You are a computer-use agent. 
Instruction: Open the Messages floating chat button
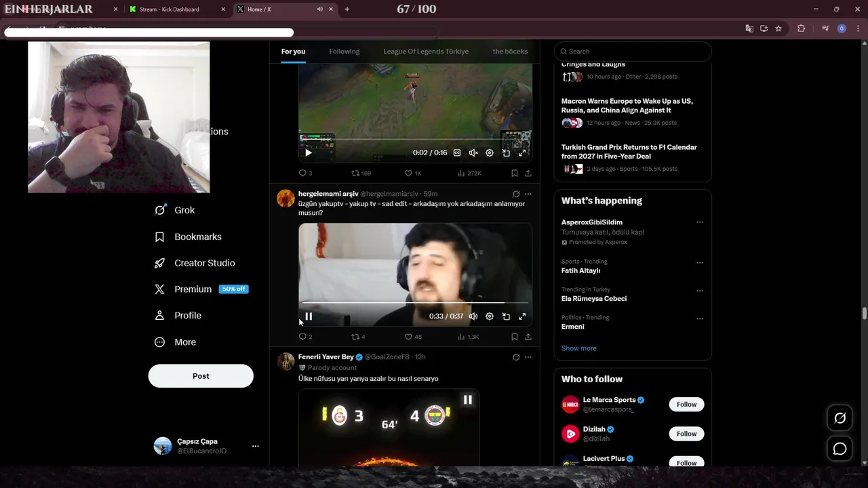840,449
